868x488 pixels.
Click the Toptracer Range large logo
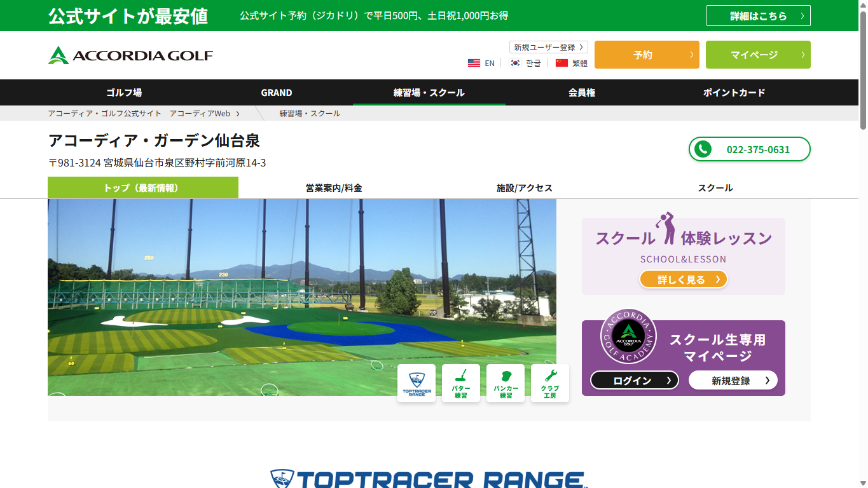(x=429, y=478)
